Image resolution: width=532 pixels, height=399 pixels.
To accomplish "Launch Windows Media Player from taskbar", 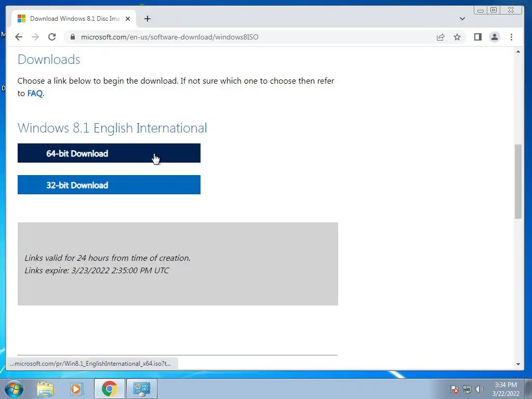I will 77,389.
